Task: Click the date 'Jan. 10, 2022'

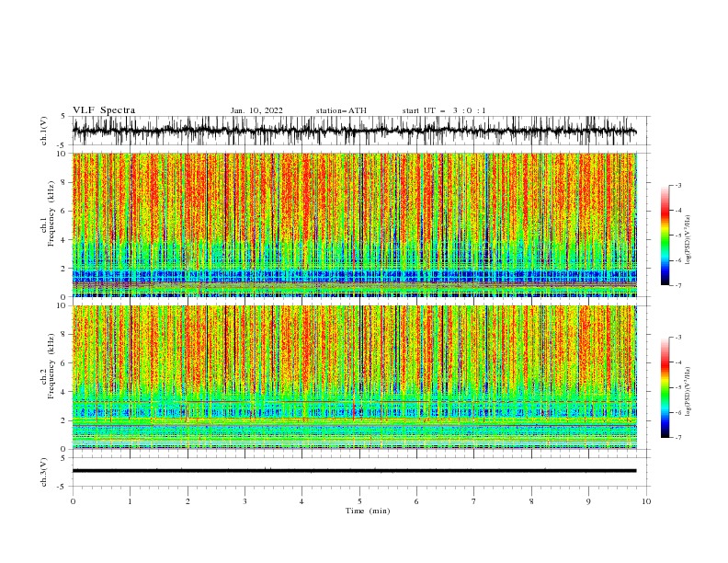Action: point(256,110)
